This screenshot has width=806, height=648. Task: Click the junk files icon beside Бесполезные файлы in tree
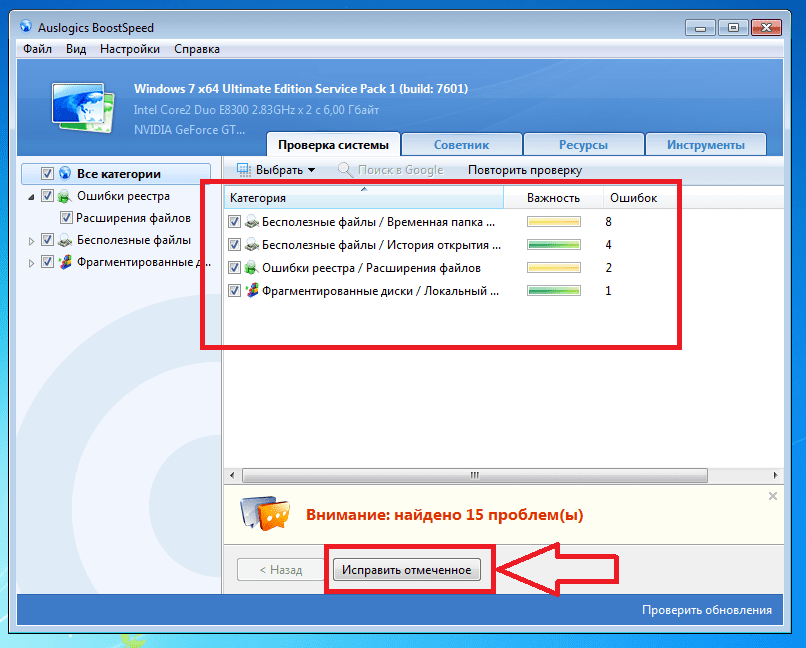point(64,240)
